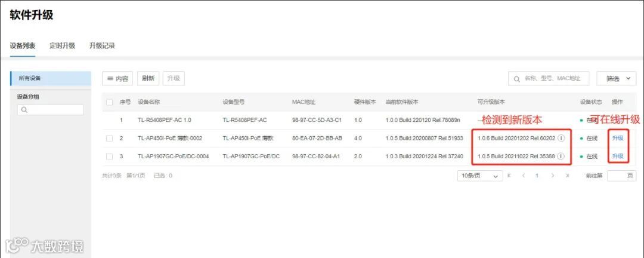The width and height of the screenshot is (644, 258).
Task: Switch to the 定时升级 tab
Action: pyautogui.click(x=63, y=45)
